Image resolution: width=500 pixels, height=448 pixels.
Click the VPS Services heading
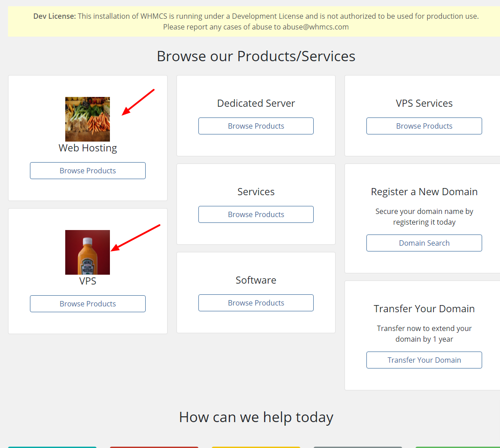(x=424, y=103)
